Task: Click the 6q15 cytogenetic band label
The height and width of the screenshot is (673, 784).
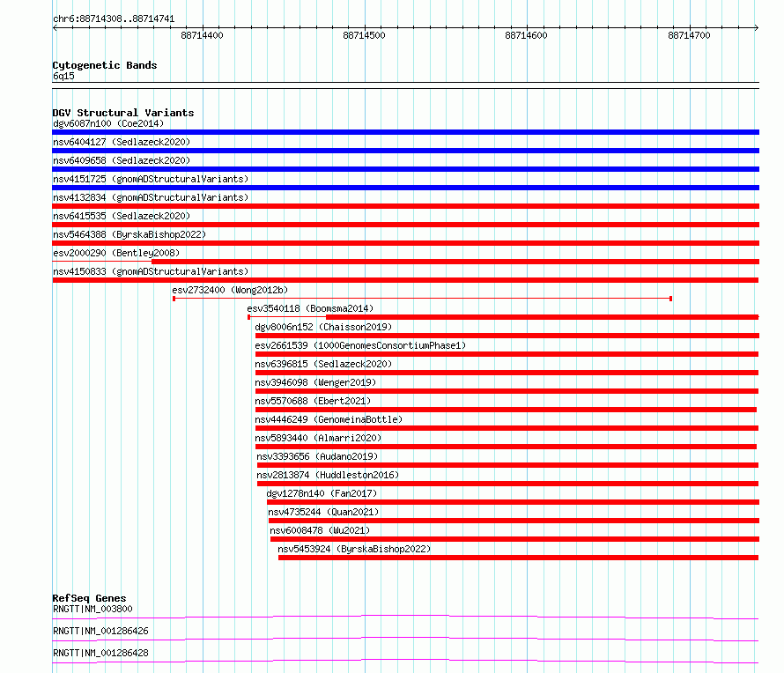Action: click(x=63, y=76)
